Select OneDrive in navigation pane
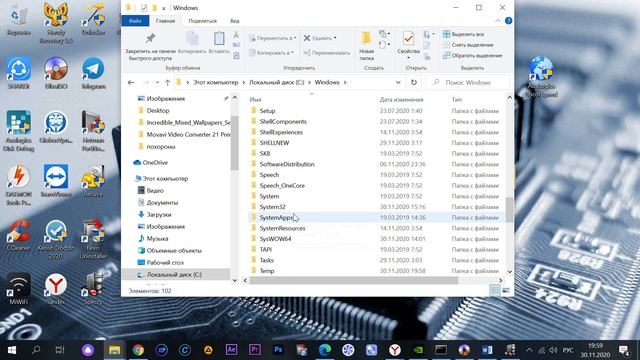640x360 pixels. click(x=155, y=162)
